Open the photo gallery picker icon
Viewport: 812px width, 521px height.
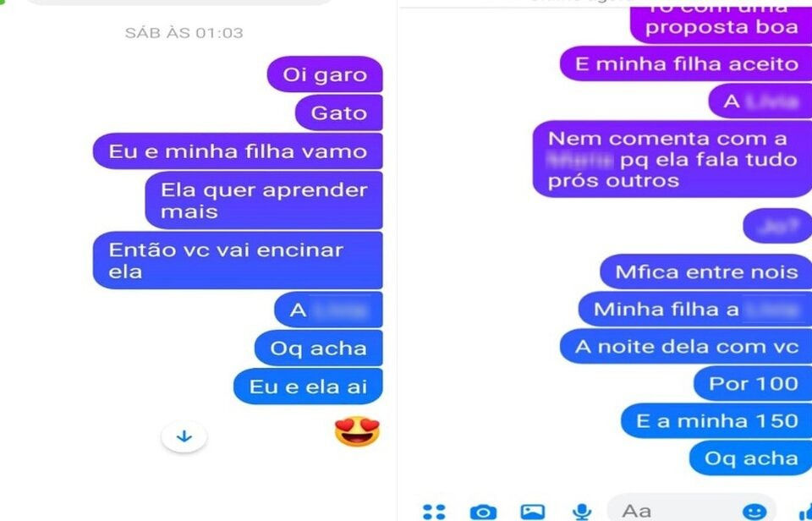tap(532, 512)
